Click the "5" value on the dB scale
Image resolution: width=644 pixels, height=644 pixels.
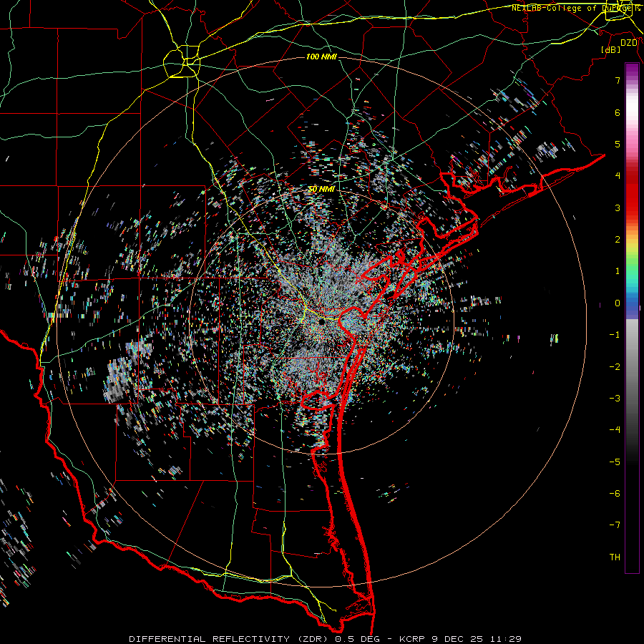[x=618, y=144]
